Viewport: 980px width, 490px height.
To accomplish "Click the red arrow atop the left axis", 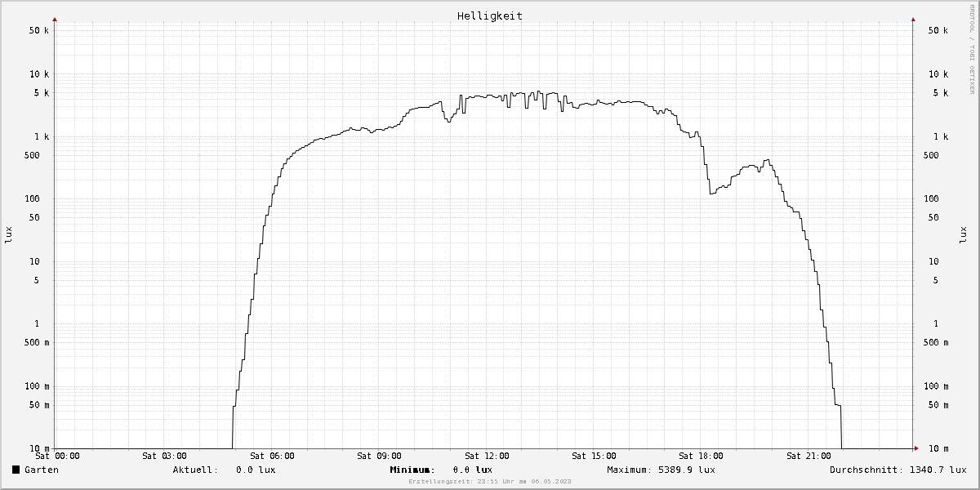I will coord(55,18).
